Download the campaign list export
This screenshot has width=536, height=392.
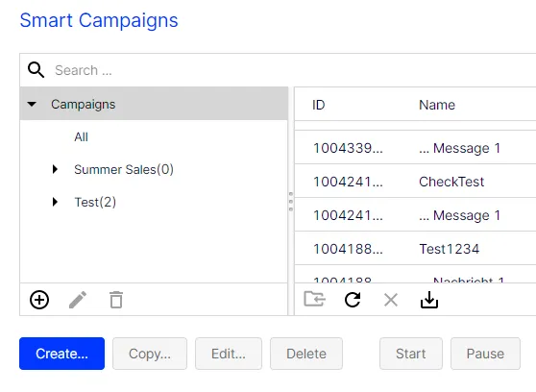(429, 300)
